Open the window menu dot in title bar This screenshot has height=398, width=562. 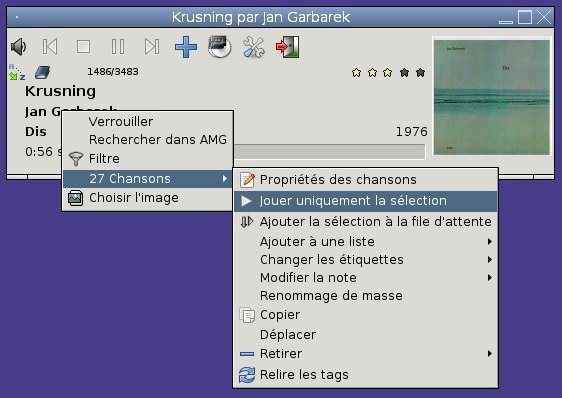[x=17, y=17]
